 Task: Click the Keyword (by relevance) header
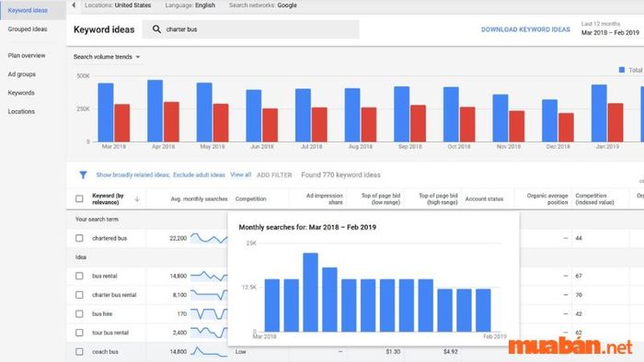(x=108, y=198)
